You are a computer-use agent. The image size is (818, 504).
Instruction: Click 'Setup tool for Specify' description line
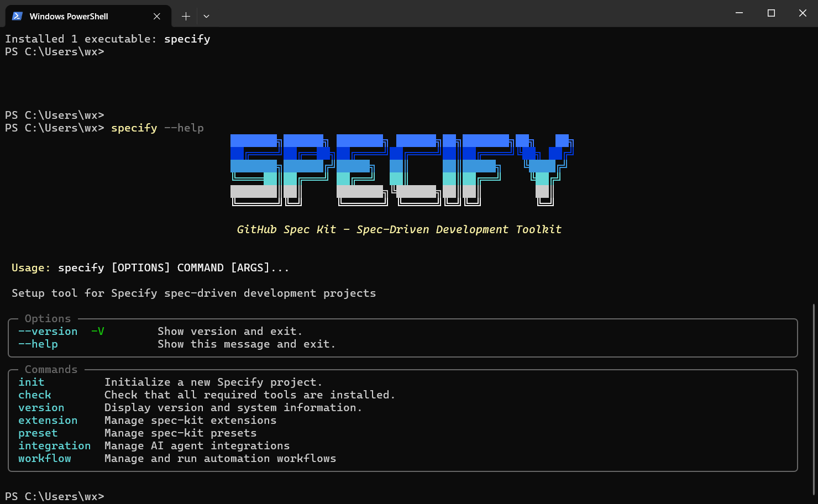pos(193,293)
